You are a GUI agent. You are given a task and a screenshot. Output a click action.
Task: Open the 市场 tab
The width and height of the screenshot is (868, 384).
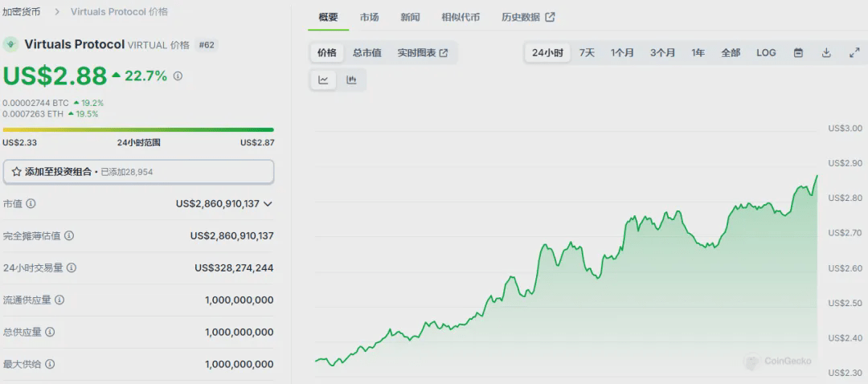(369, 17)
